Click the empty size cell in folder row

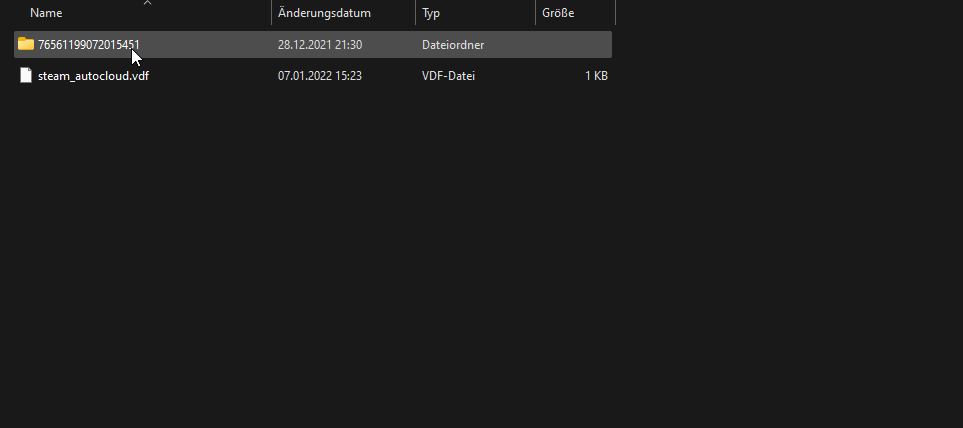point(574,45)
